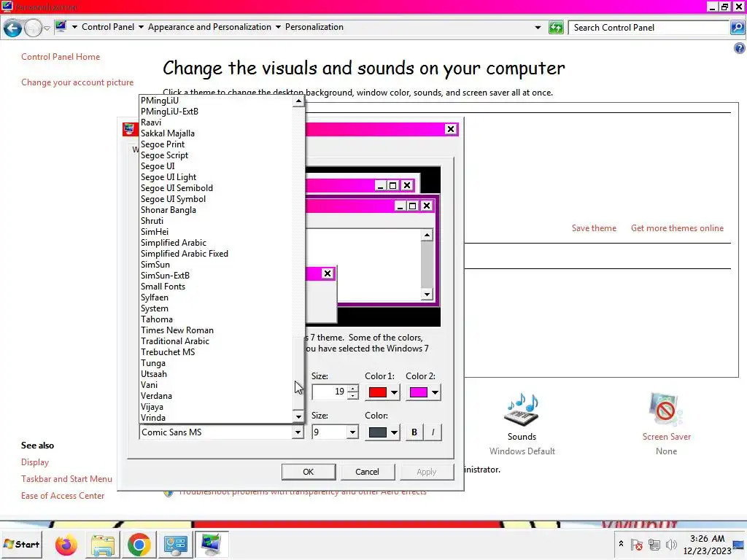747x560 pixels.
Task: Click the Search Control Panel box
Action: [x=649, y=28]
